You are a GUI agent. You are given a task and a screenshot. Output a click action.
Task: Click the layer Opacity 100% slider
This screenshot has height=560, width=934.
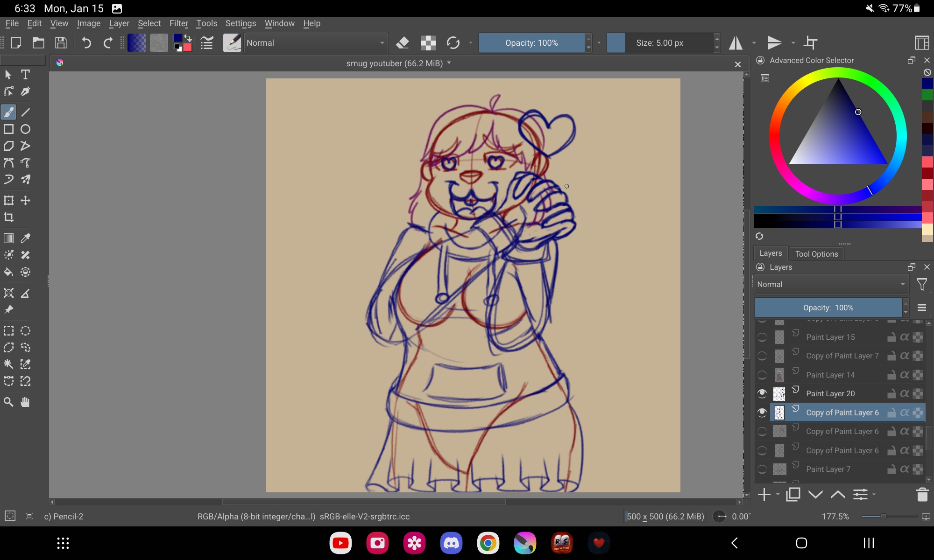click(x=828, y=308)
